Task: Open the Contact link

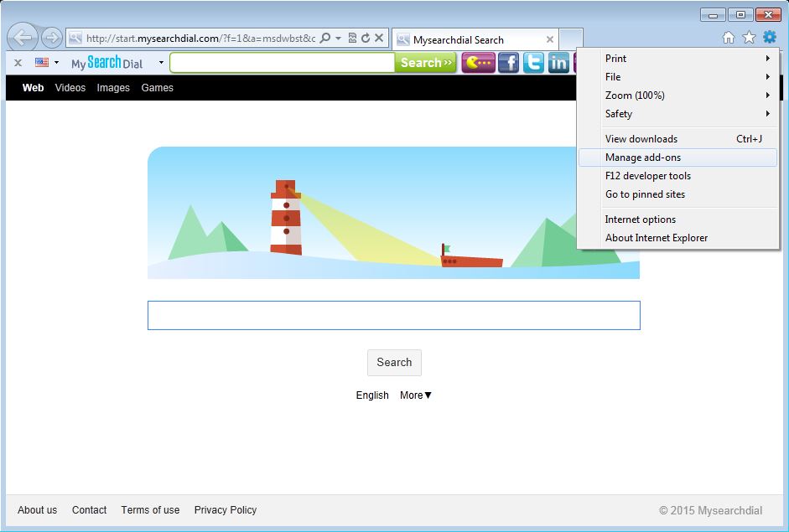Action: pos(89,510)
